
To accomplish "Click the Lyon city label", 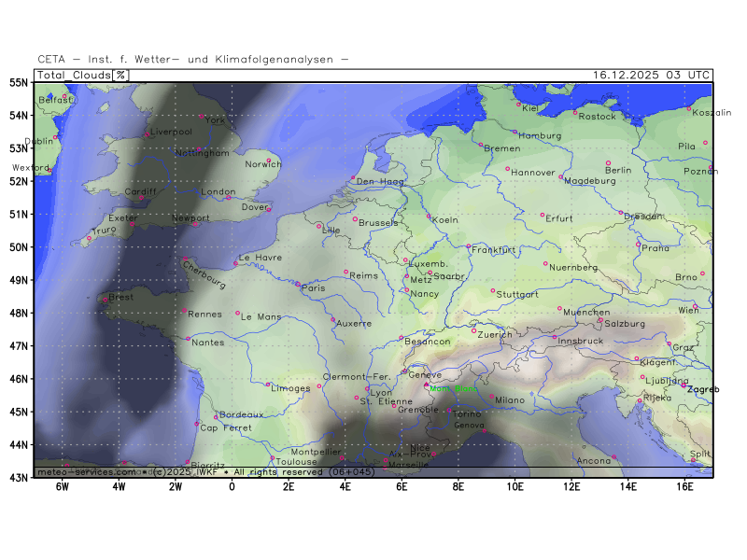I will pos(382,393).
